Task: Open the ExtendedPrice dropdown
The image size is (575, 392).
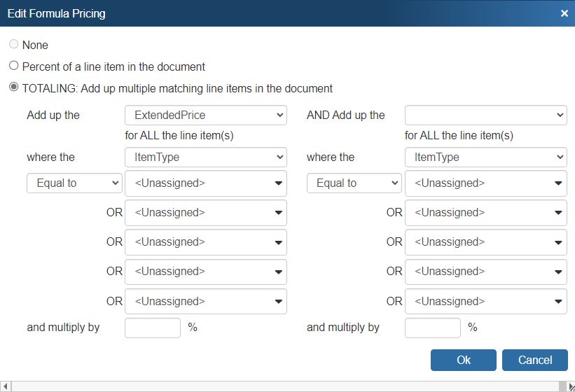Action: (205, 115)
